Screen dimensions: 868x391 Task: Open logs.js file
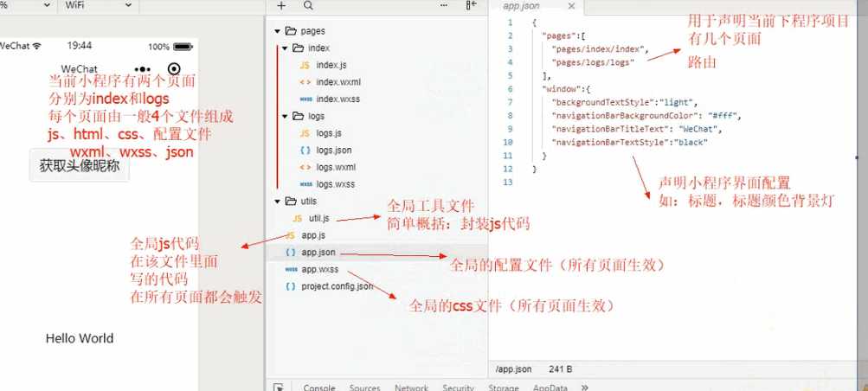329,133
